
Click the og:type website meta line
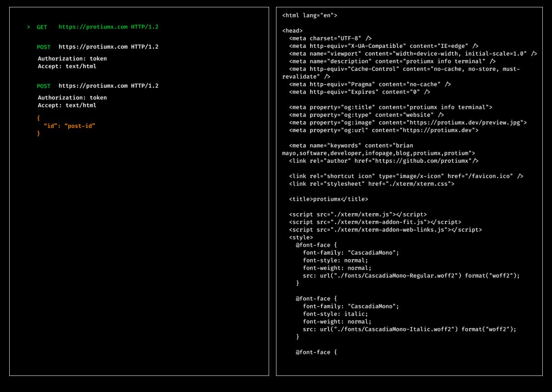(367, 115)
